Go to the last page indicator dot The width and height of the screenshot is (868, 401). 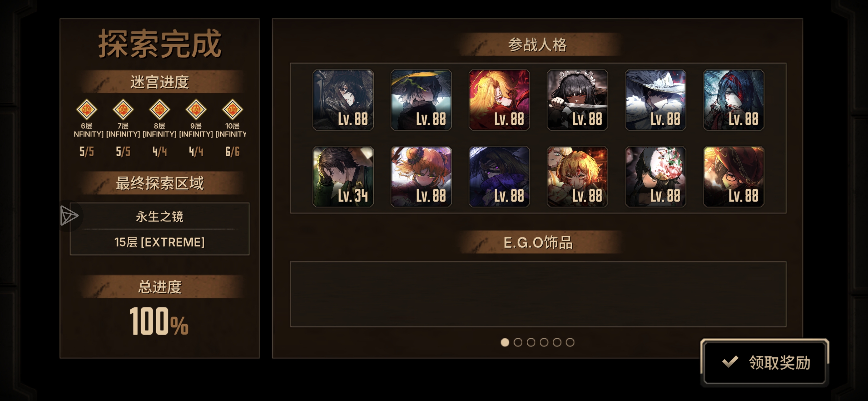570,342
